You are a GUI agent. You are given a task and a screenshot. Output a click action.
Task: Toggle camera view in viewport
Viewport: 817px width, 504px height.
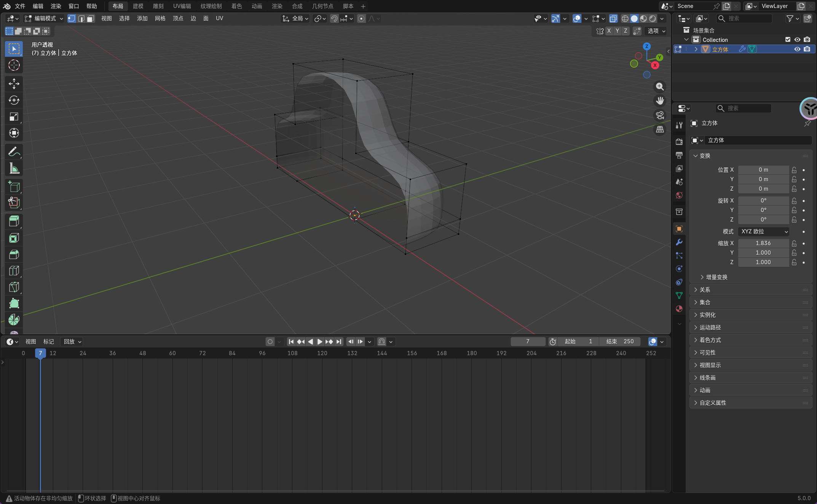[660, 115]
